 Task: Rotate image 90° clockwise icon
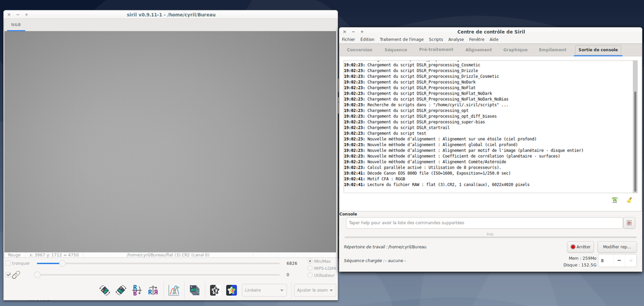(x=121, y=290)
